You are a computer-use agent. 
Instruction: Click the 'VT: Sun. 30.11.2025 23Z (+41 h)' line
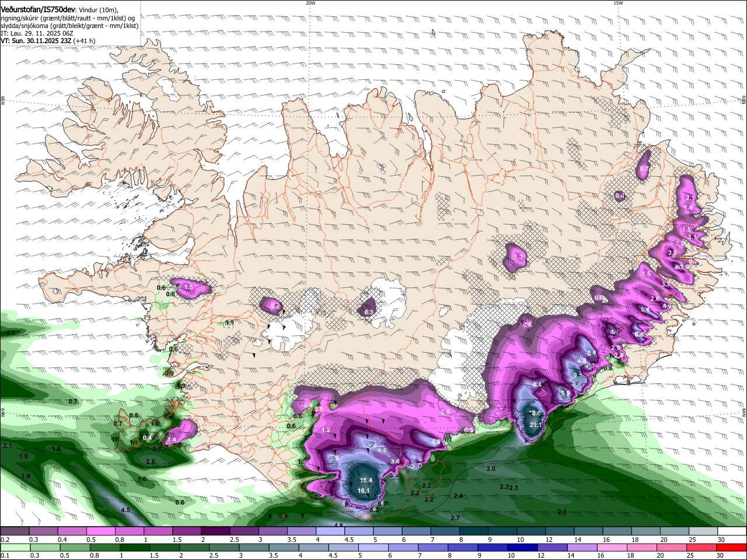tap(48, 41)
